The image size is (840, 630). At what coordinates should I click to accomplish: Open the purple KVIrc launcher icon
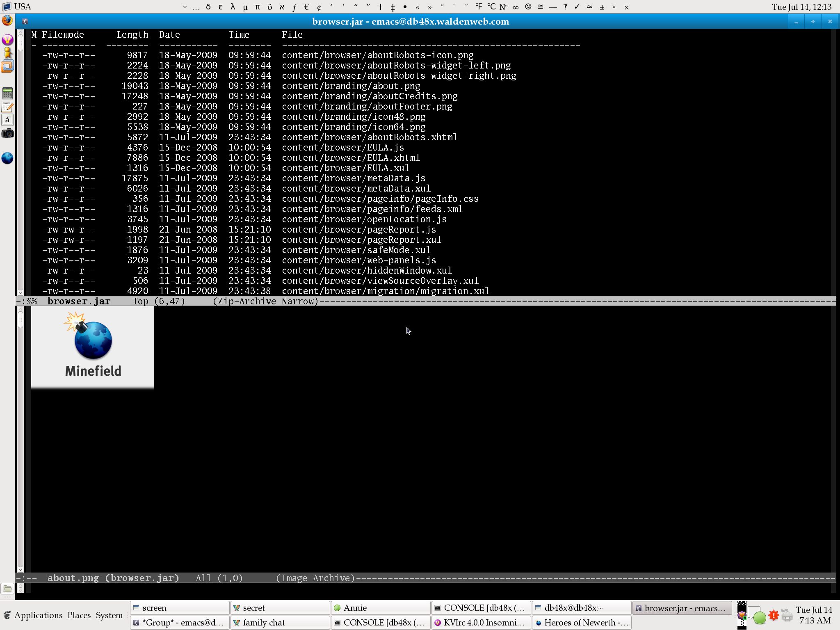tap(7, 39)
